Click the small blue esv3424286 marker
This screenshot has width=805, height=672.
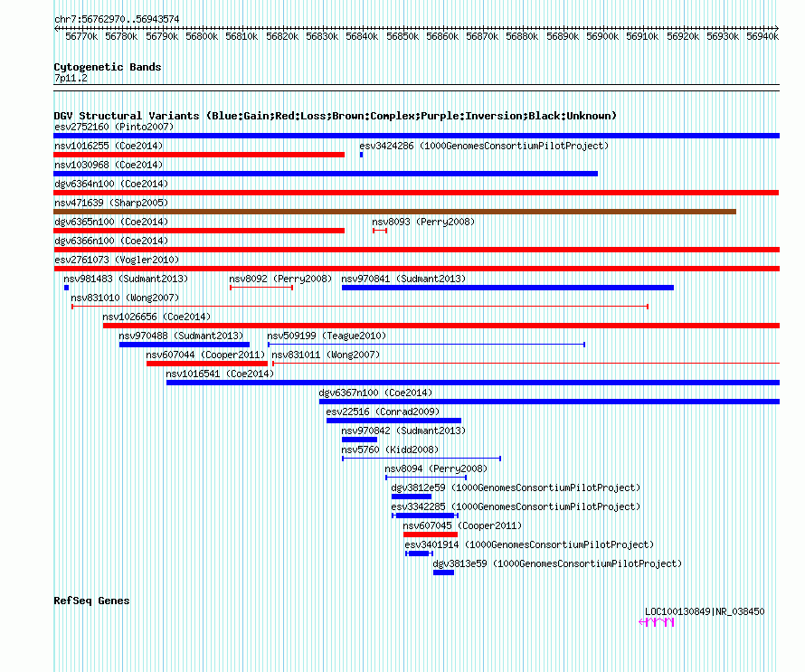(x=362, y=155)
